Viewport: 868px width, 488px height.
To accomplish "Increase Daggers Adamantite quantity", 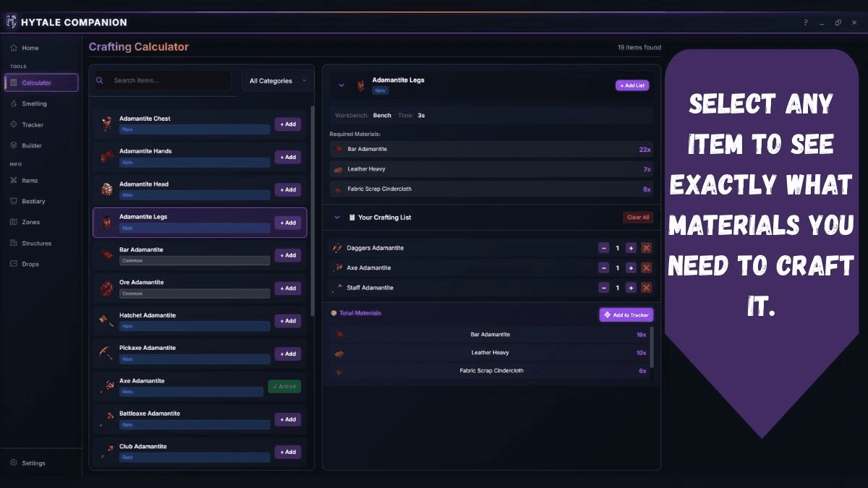I will (x=631, y=248).
